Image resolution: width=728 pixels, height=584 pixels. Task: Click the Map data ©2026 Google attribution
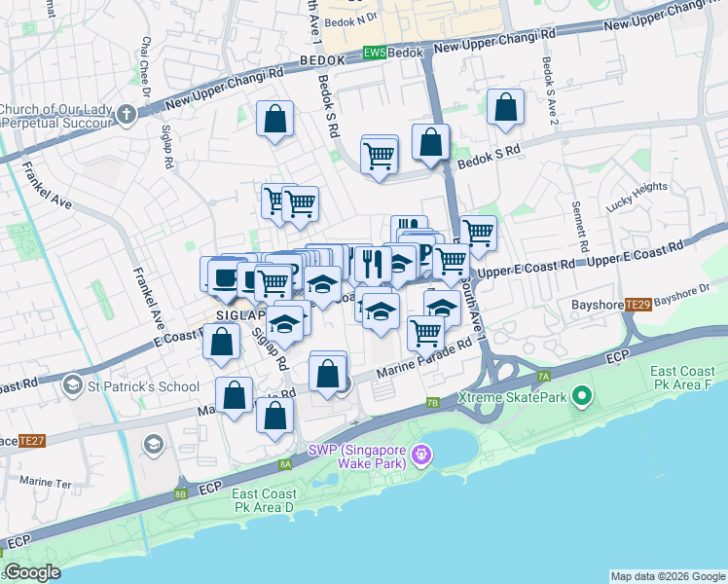tap(669, 577)
